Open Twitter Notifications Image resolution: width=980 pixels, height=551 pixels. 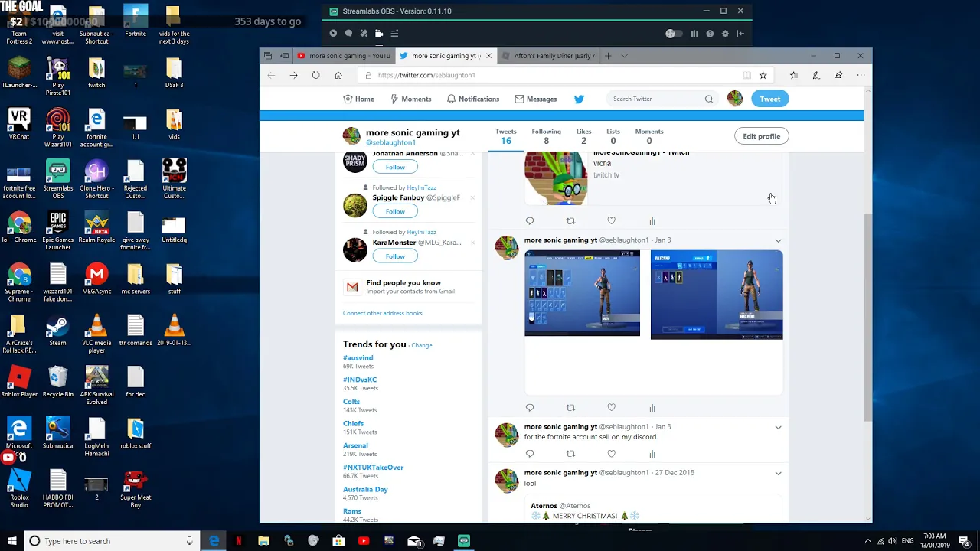pyautogui.click(x=472, y=99)
